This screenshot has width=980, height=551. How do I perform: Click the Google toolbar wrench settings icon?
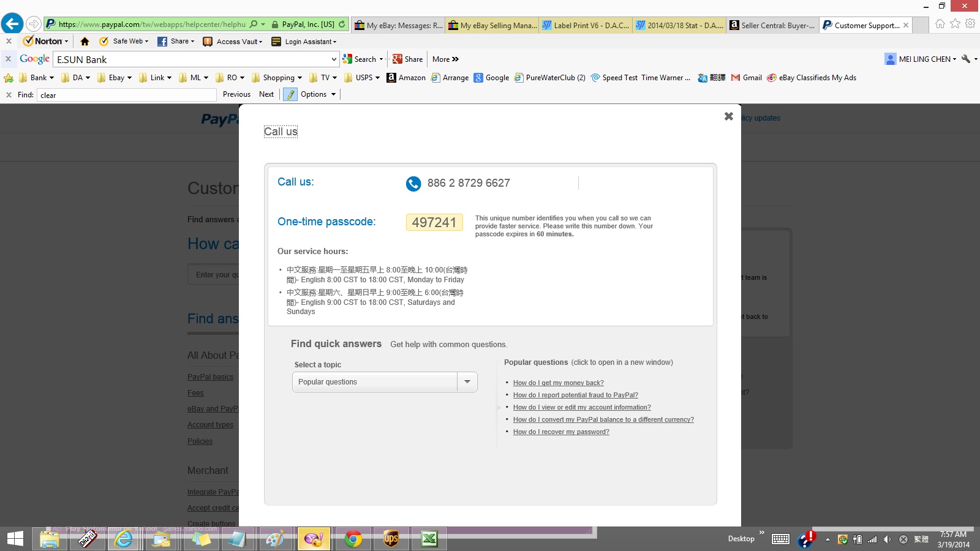pyautogui.click(x=966, y=59)
